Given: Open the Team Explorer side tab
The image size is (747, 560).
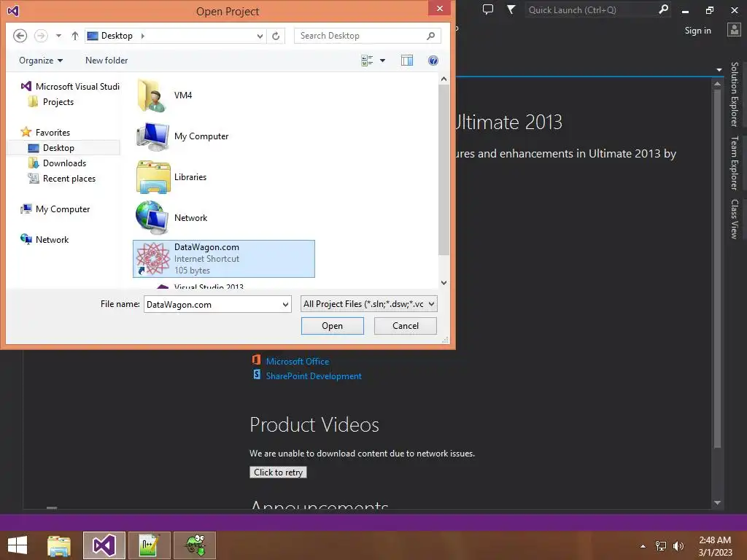Looking at the screenshot, I should [735, 163].
